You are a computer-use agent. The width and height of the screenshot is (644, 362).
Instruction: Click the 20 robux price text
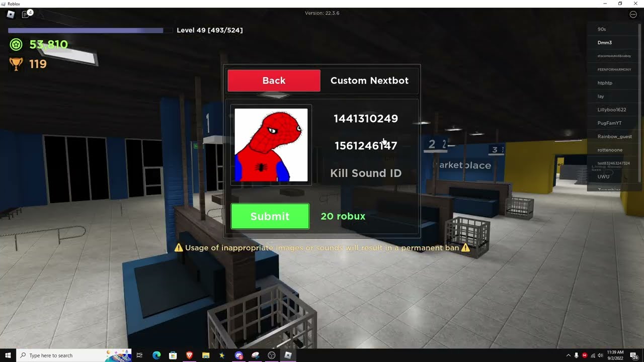point(343,216)
